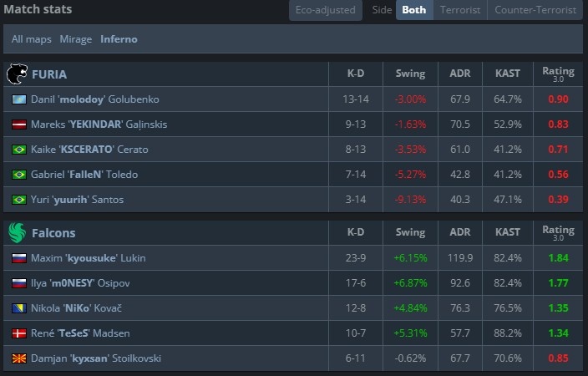Click the Danish flag beside TeSeS
This screenshot has height=376, width=588.
tap(18, 333)
